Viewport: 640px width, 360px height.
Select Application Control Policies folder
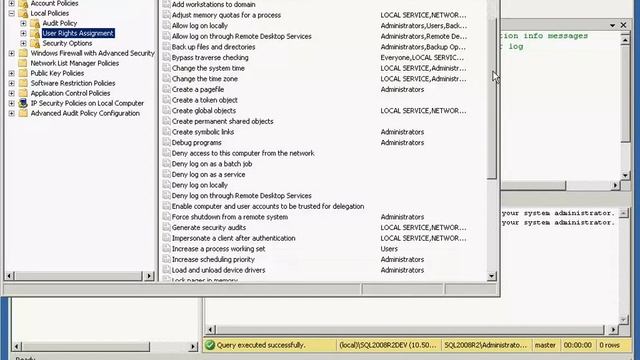[70, 93]
